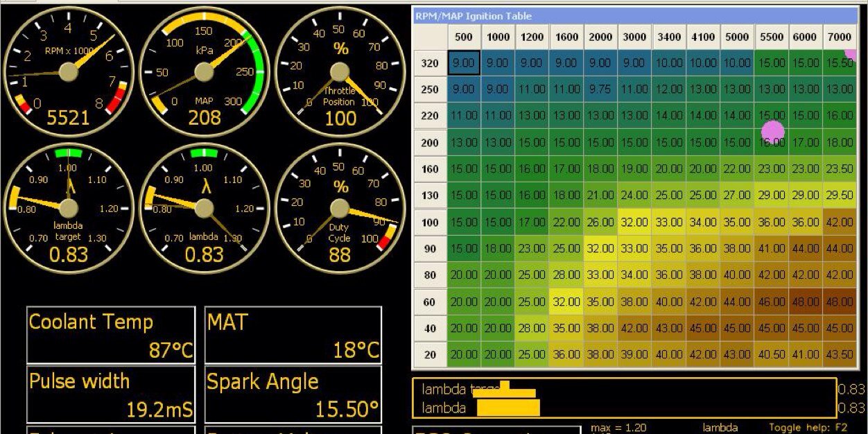Select the 24.00 cell in row 130
The width and height of the screenshot is (868, 434).
coord(634,196)
